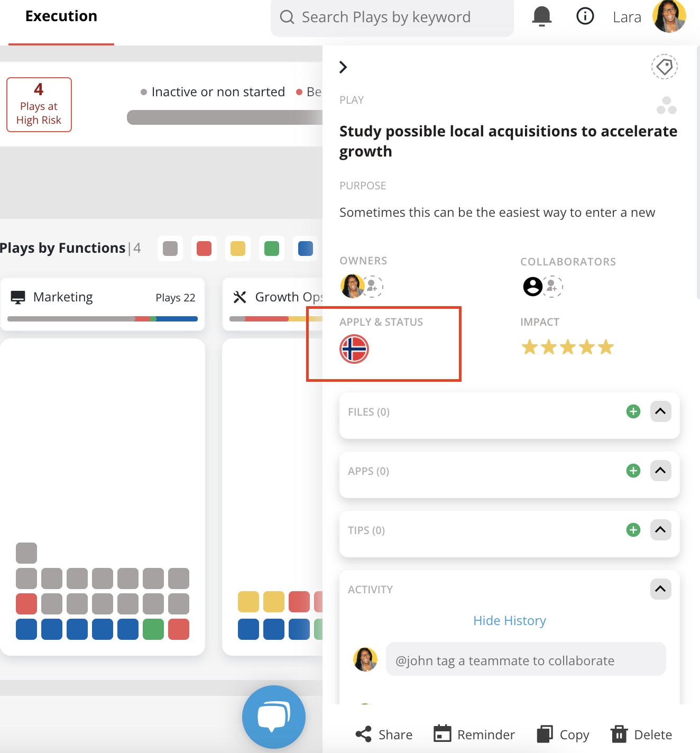Collapse the Apps section
The width and height of the screenshot is (700, 753).
660,471
